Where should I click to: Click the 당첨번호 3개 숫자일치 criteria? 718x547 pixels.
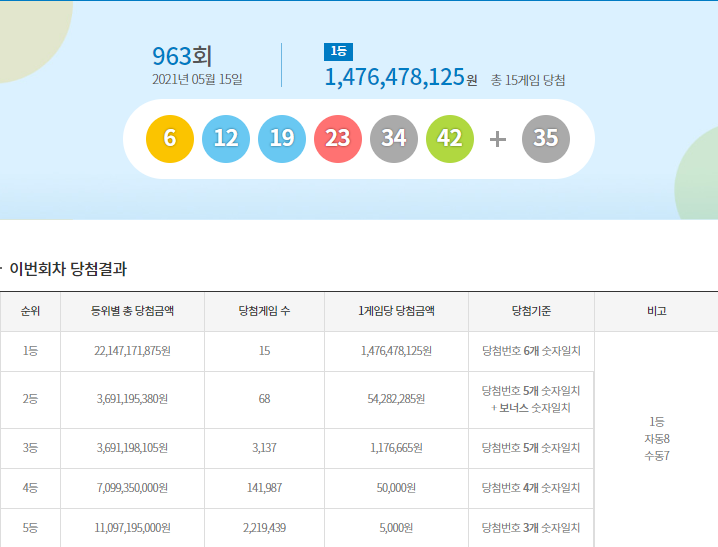[x=531, y=528]
